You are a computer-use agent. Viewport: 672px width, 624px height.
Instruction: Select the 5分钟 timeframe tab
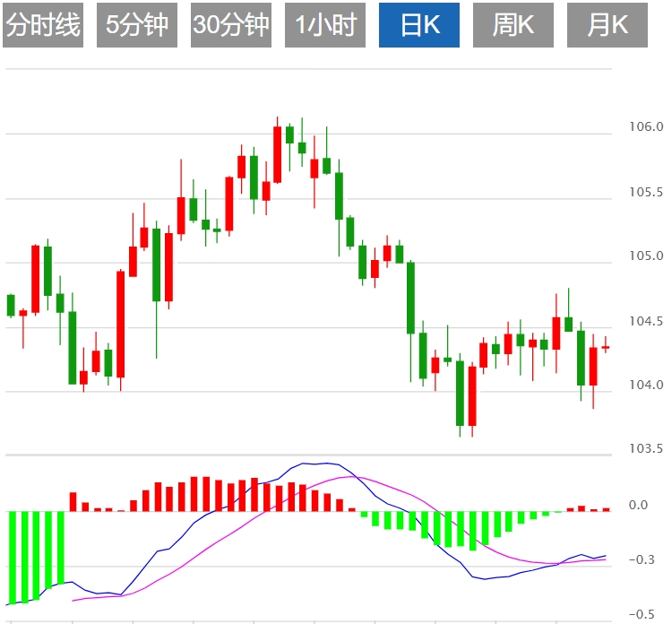tap(137, 25)
